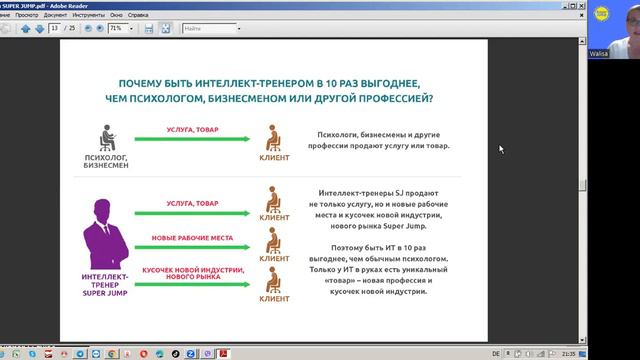Click the zoom percentage field 71%
This screenshot has height=360, width=640.
[x=118, y=28]
